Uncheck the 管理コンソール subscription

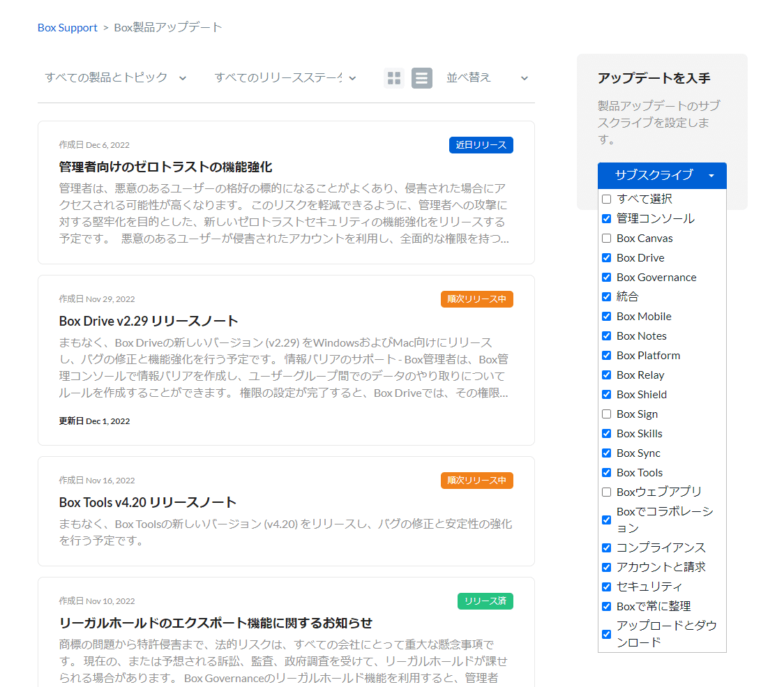tap(606, 218)
